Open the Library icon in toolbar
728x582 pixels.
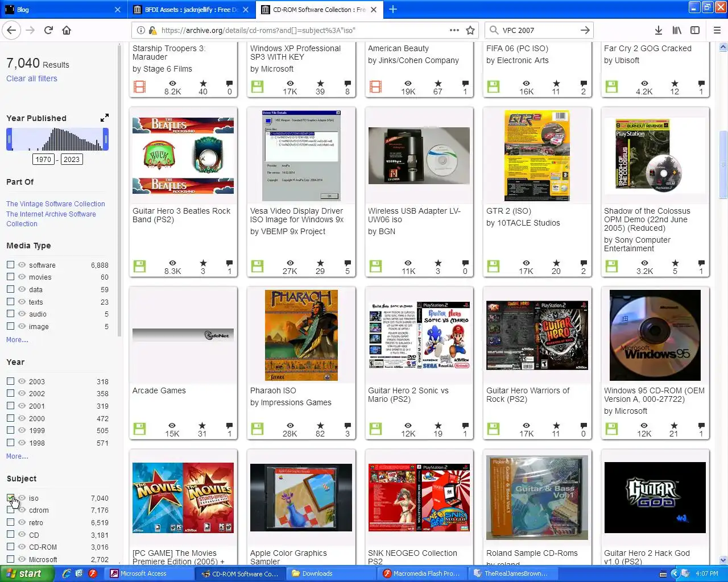[677, 30]
